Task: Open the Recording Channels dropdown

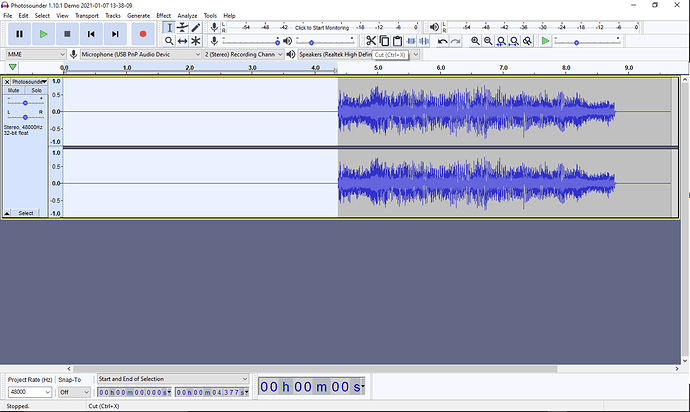Action: (243, 54)
